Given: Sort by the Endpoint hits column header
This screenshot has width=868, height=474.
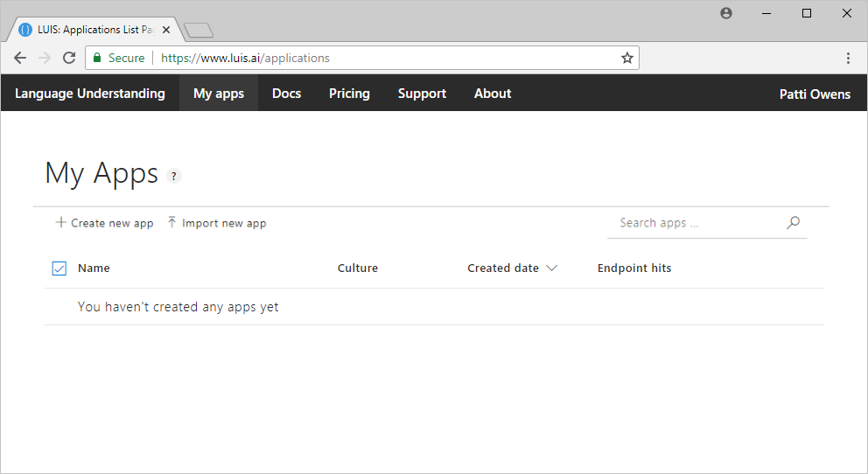Looking at the screenshot, I should tap(634, 268).
